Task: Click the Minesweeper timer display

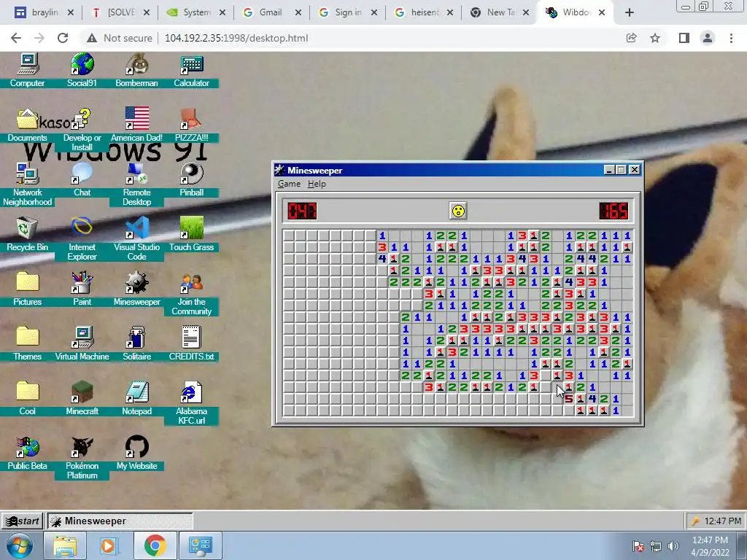Action: 614,211
